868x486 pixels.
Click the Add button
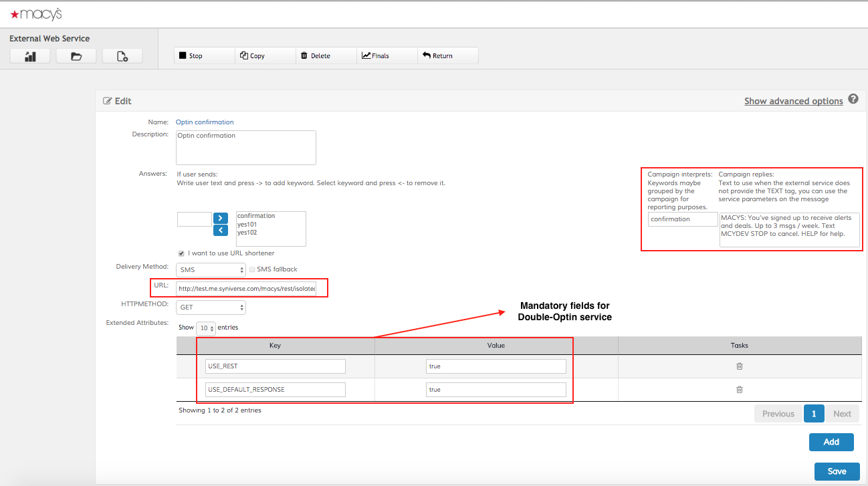[x=831, y=442]
